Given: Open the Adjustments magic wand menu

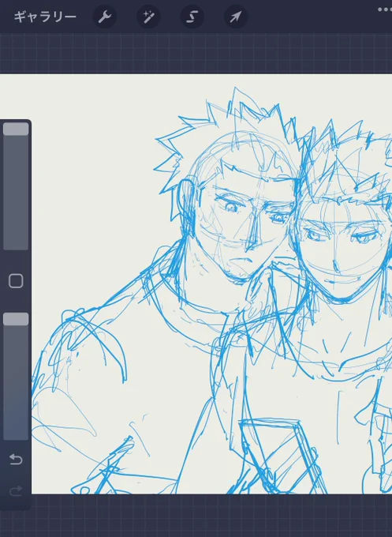Looking at the screenshot, I should pos(148,17).
